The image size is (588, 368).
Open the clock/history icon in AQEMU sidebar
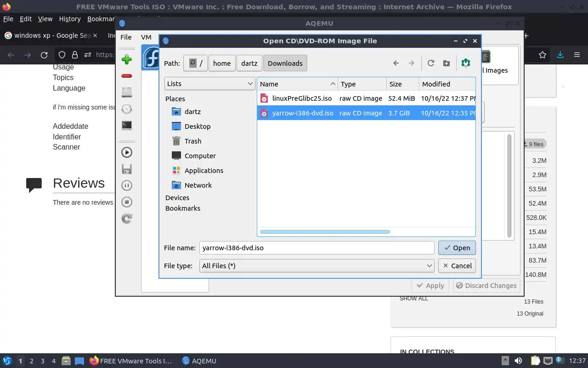(x=127, y=109)
